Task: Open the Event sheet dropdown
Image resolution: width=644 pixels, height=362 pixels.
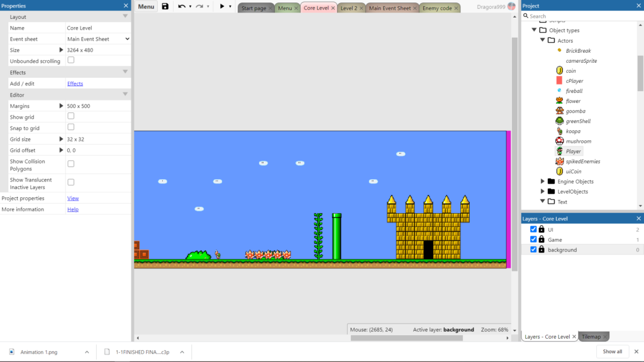Action: [98, 39]
